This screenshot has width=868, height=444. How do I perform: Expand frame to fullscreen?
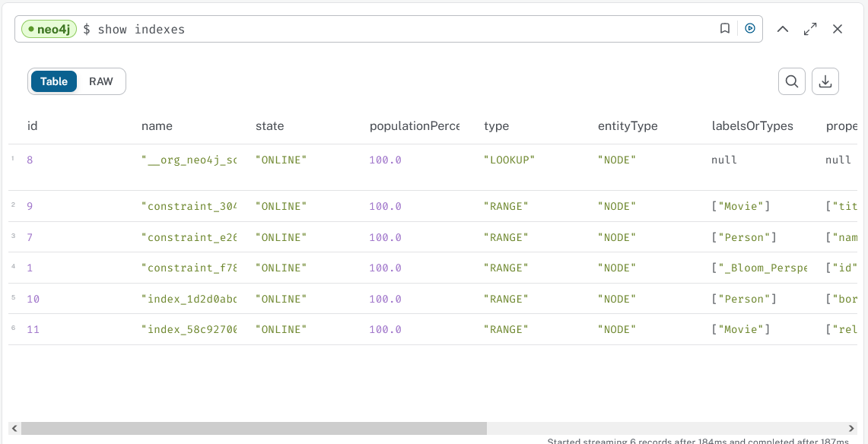(x=810, y=30)
